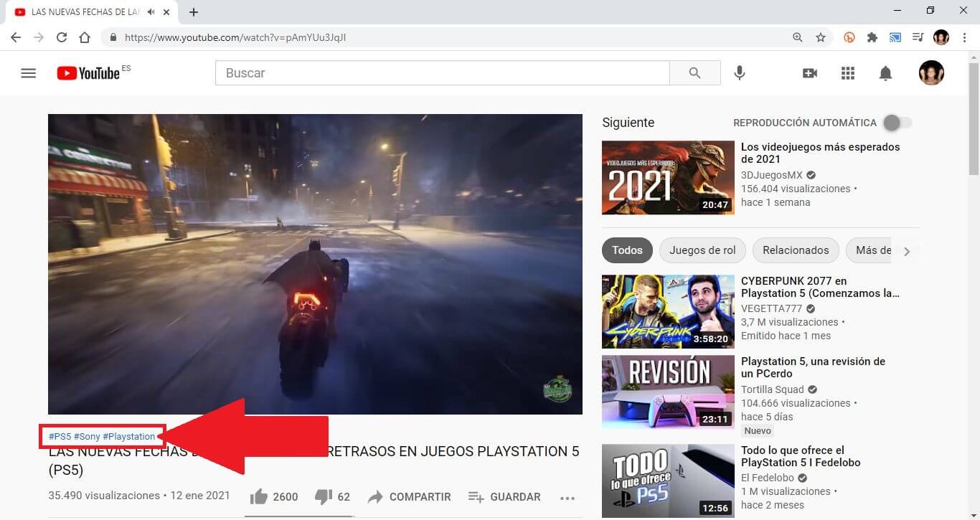Open a new browser tab
The image size is (980, 520).
(x=194, y=12)
